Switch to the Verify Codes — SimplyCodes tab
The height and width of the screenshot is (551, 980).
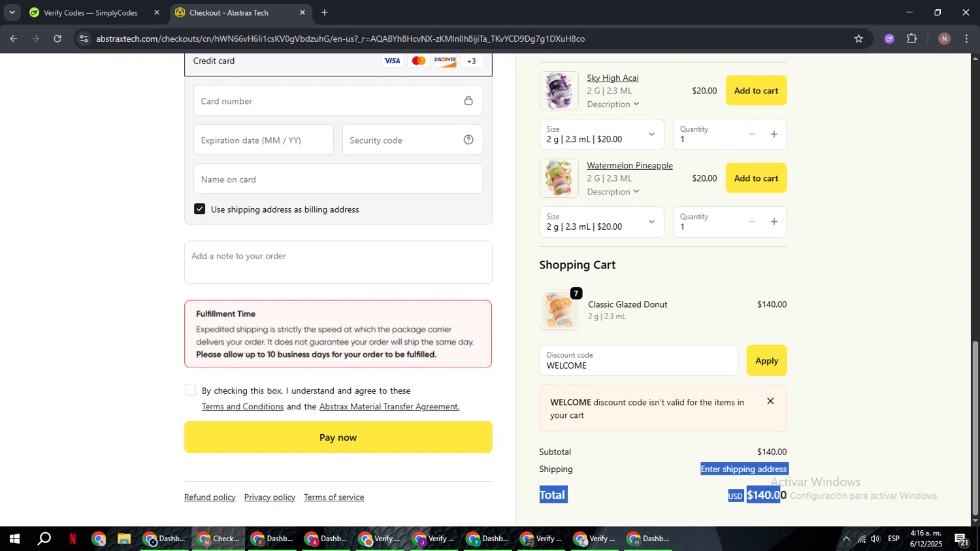[x=90, y=12]
